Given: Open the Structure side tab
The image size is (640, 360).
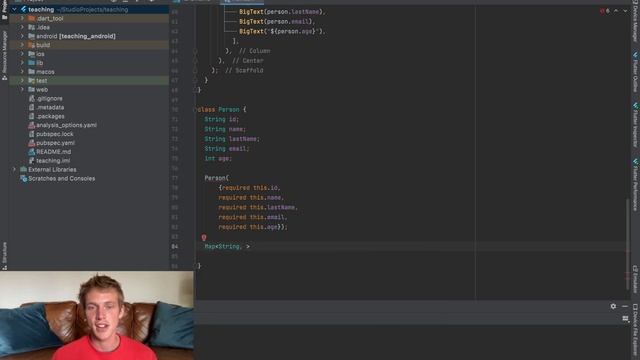Looking at the screenshot, I should pyautogui.click(x=4, y=256).
